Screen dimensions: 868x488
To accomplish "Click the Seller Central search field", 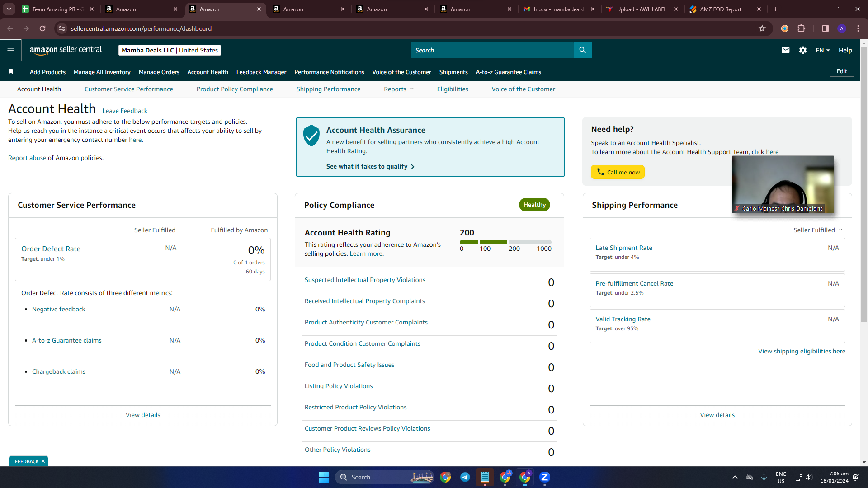I will pyautogui.click(x=492, y=50).
